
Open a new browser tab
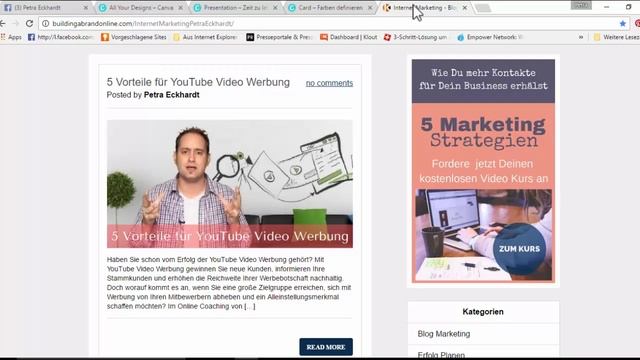point(483,8)
